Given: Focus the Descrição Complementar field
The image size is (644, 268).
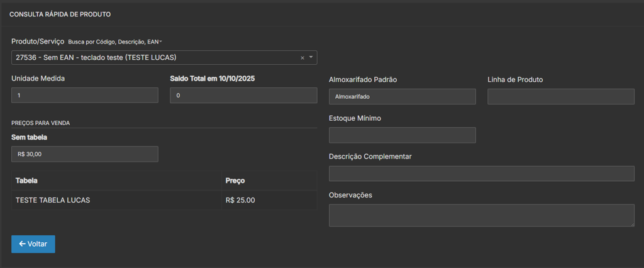Looking at the screenshot, I should [x=481, y=174].
